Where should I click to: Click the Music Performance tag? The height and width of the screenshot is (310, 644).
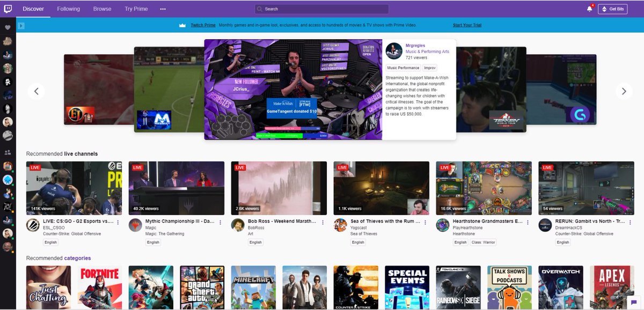(403, 68)
